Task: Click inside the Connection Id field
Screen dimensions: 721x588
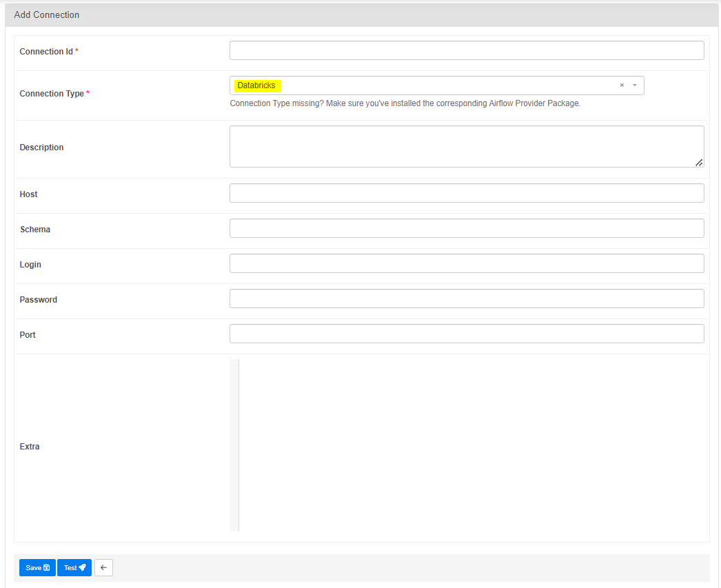Action: pyautogui.click(x=466, y=50)
